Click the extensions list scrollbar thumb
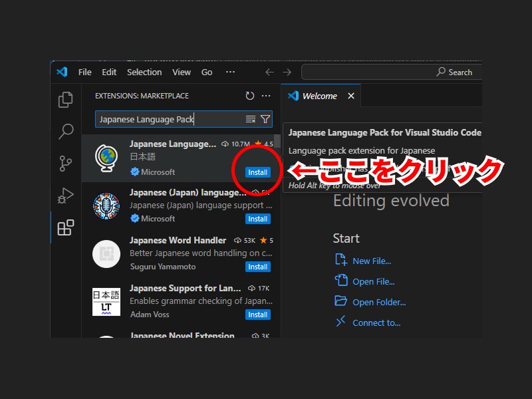 pyautogui.click(x=277, y=141)
